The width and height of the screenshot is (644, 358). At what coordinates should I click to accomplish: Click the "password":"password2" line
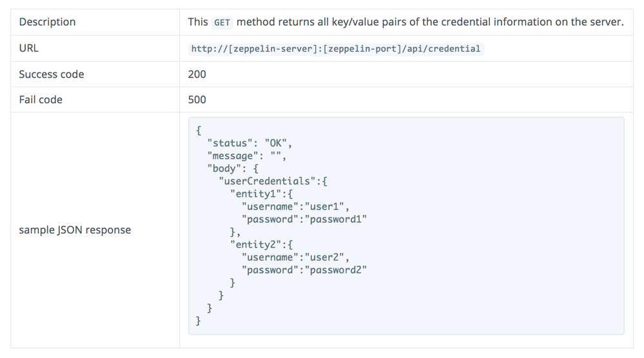(304, 270)
